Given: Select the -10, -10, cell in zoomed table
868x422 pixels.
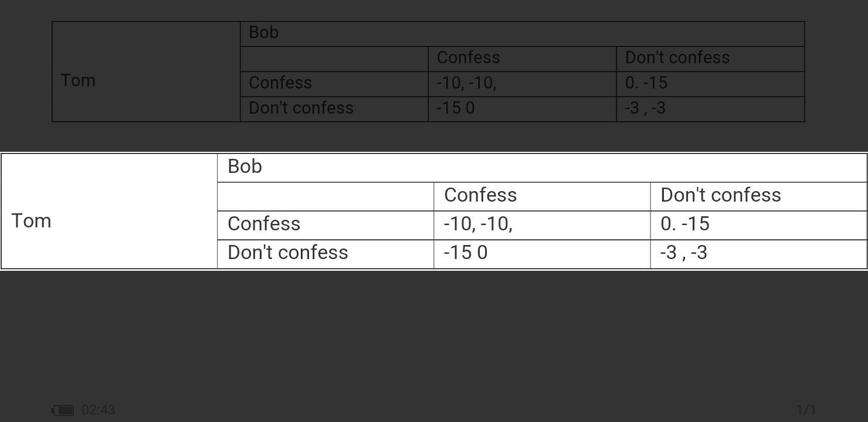Looking at the screenshot, I should pos(542,225).
